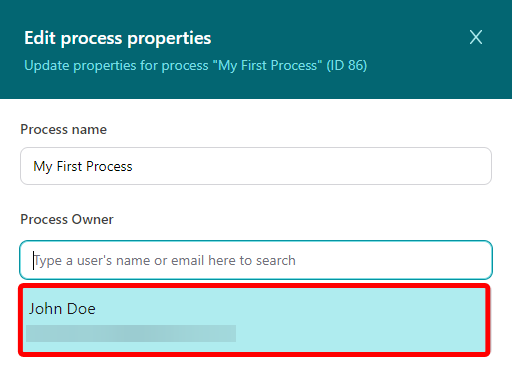The height and width of the screenshot is (377, 512).
Task: Place cursor in the owner search box
Action: [x=256, y=260]
